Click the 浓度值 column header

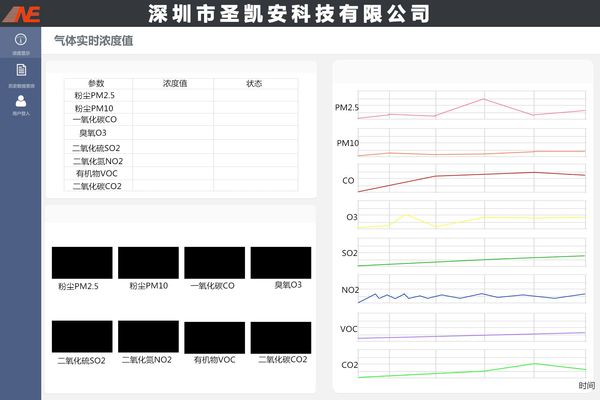174,84
